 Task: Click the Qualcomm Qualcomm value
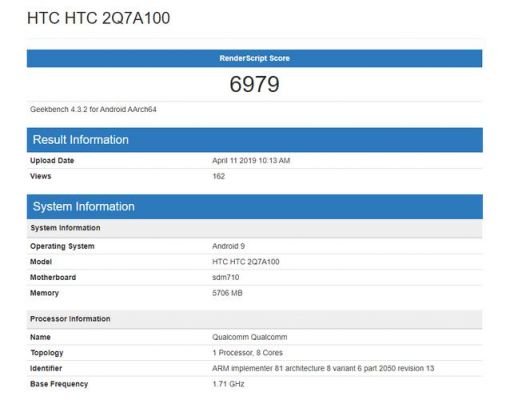tap(250, 337)
